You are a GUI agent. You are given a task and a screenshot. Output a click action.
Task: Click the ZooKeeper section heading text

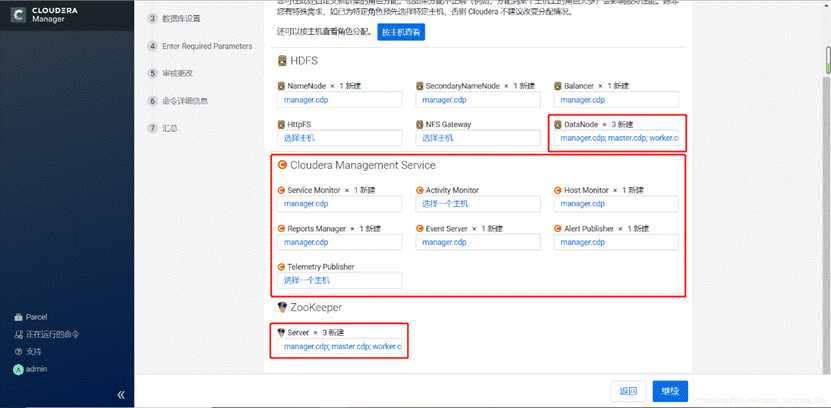coord(316,307)
